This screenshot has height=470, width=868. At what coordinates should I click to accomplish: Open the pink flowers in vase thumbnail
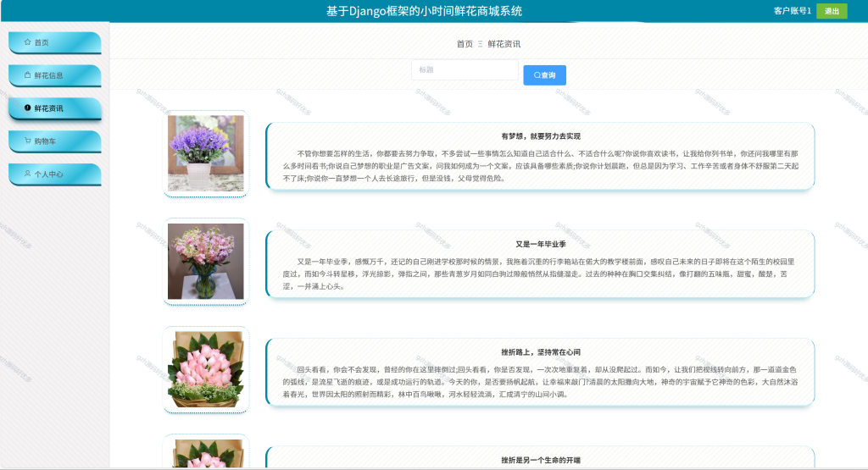[206, 262]
